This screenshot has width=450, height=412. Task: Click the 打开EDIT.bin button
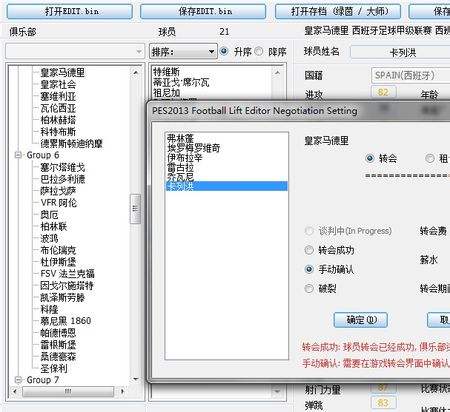70,12
